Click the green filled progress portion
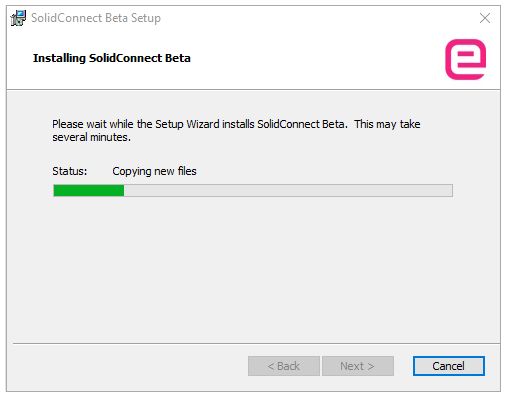Image resolution: width=509 pixels, height=397 pixels. tap(89, 191)
